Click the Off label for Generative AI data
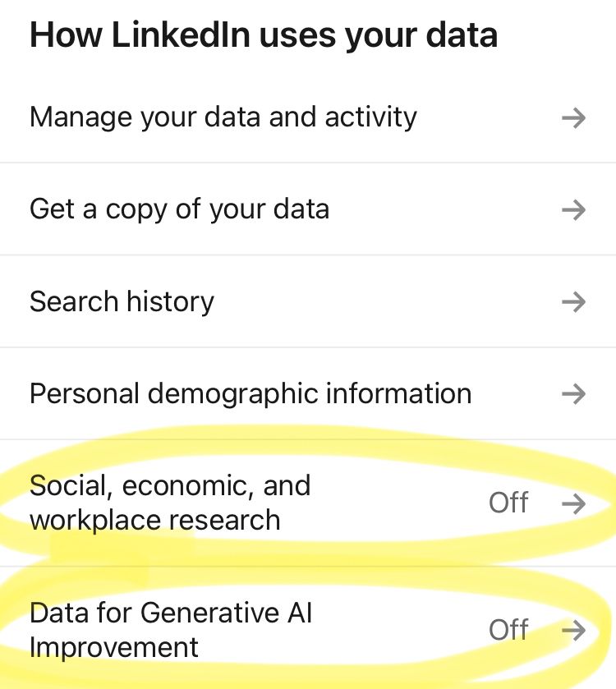This screenshot has height=689, width=616. [x=508, y=630]
